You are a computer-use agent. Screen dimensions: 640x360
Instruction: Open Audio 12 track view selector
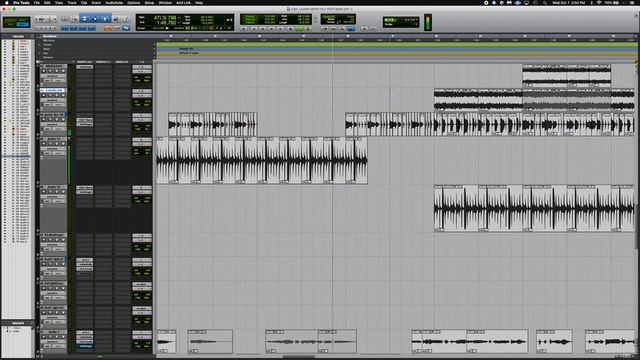(52, 197)
